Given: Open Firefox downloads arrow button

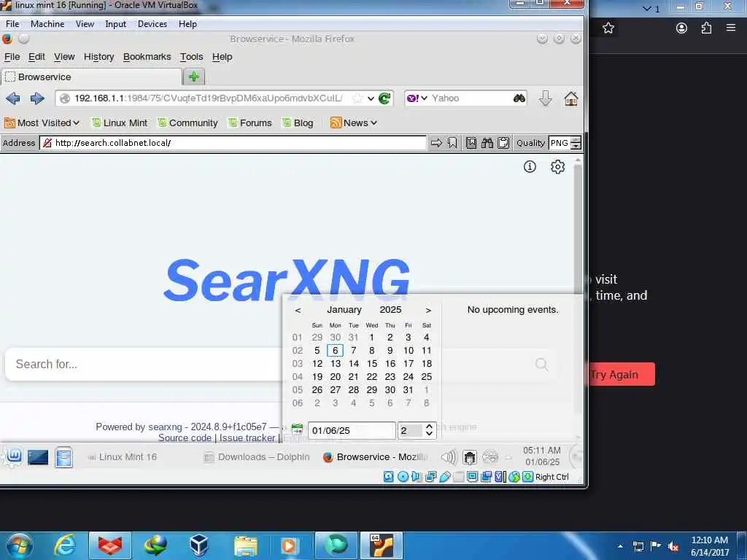Looking at the screenshot, I should coord(546,98).
